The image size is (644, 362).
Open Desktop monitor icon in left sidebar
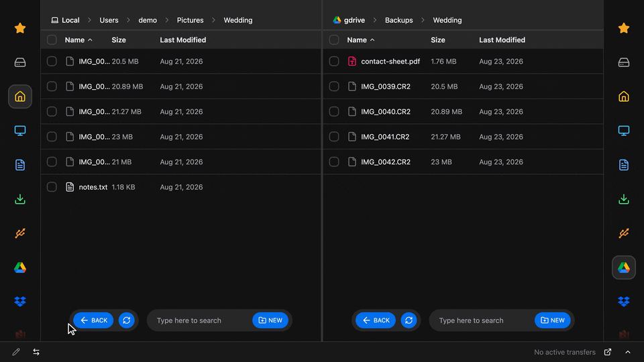20,131
